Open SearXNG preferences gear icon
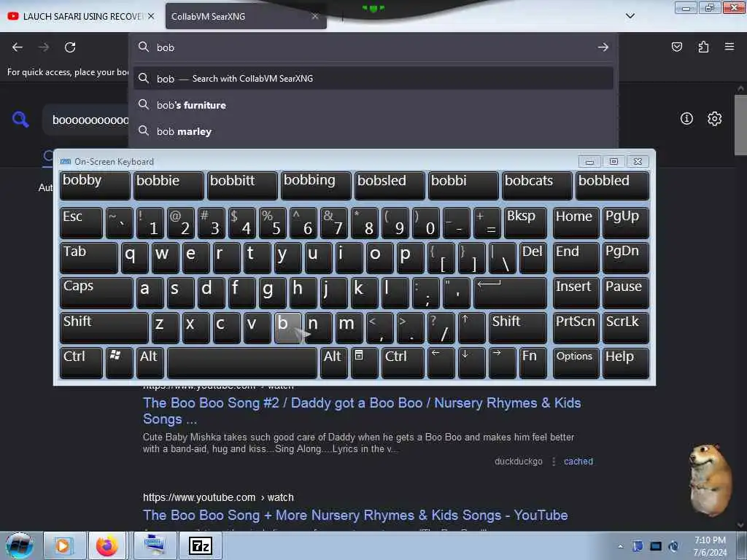 (714, 119)
